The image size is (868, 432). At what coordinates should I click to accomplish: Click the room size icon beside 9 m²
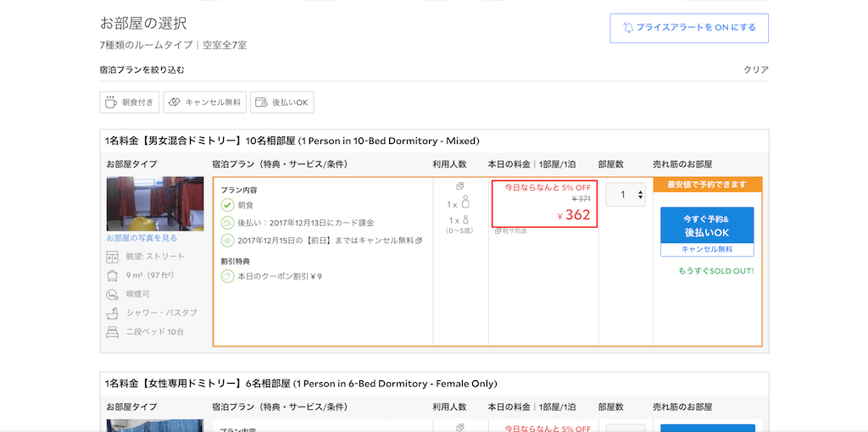pos(113,275)
